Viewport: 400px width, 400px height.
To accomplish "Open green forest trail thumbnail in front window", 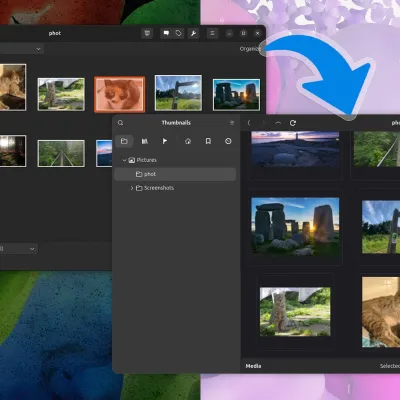I will click(x=377, y=149).
